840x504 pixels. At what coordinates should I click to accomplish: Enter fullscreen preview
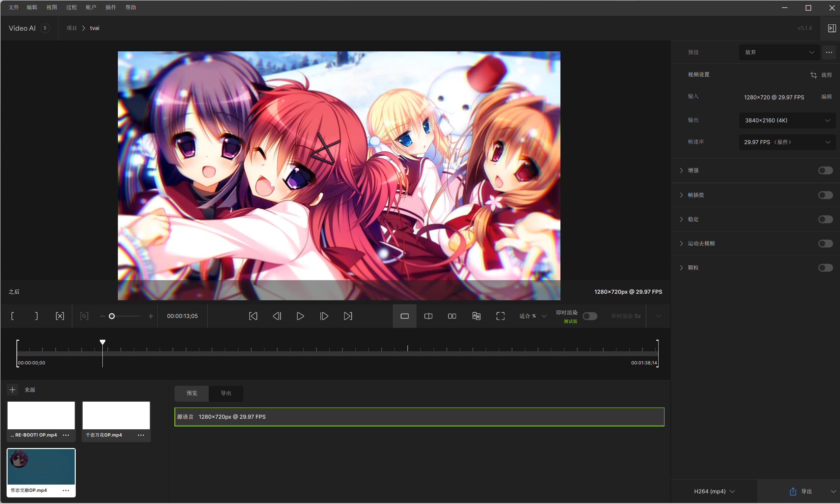[x=500, y=316]
